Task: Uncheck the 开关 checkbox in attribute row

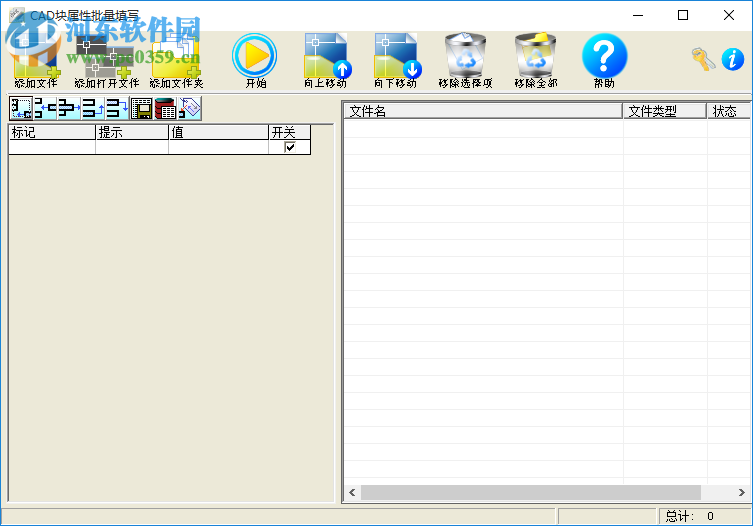Action: pos(290,147)
